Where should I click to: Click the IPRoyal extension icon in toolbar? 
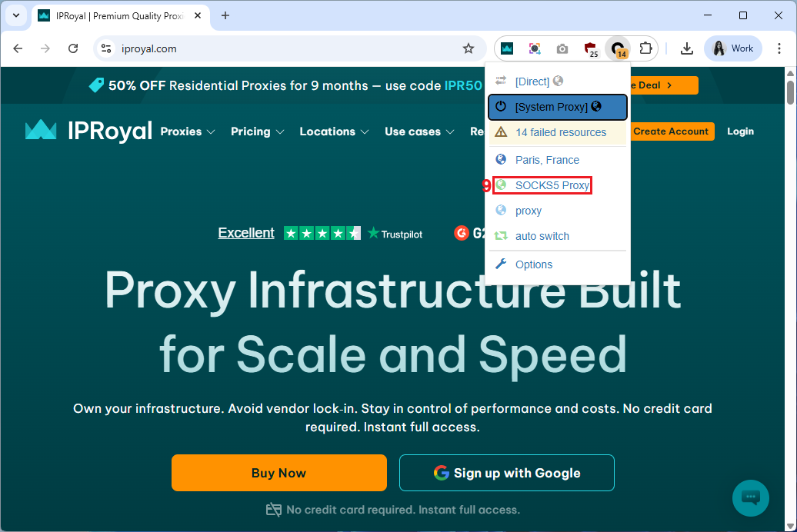(507, 48)
